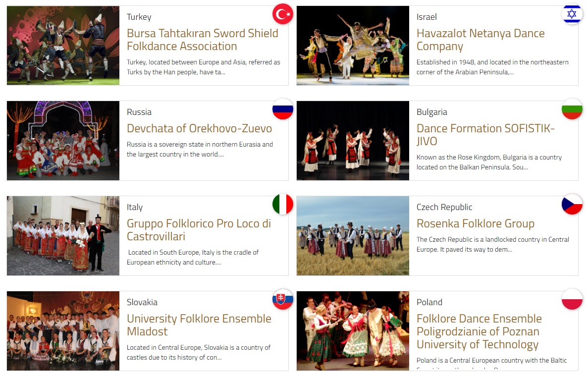
Task: View the Italian Castrovillari group photo
Action: click(x=63, y=236)
